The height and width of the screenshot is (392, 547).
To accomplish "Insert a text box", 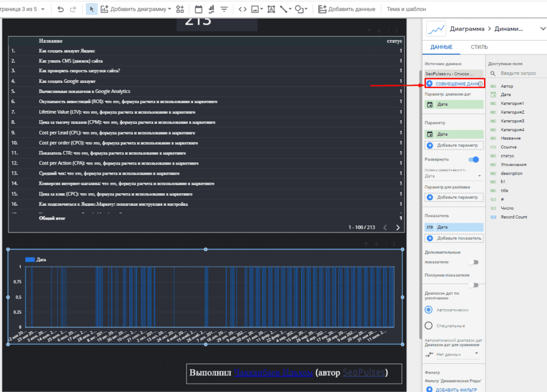I will (271, 9).
